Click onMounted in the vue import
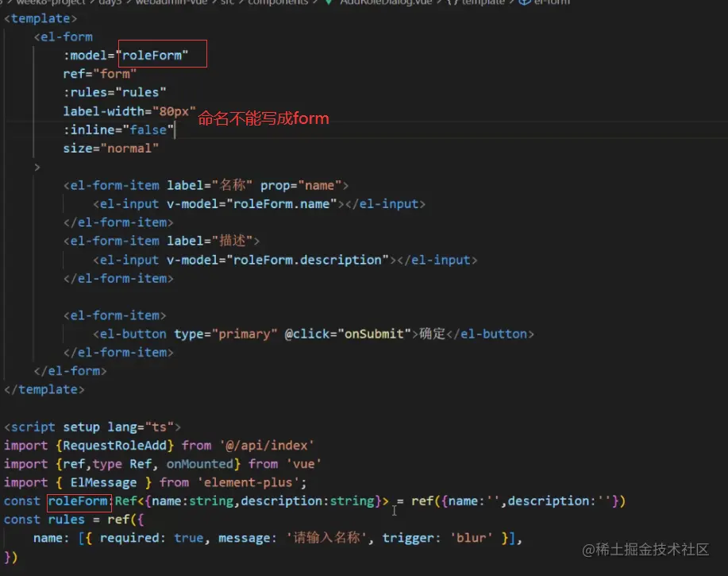 tap(200, 464)
